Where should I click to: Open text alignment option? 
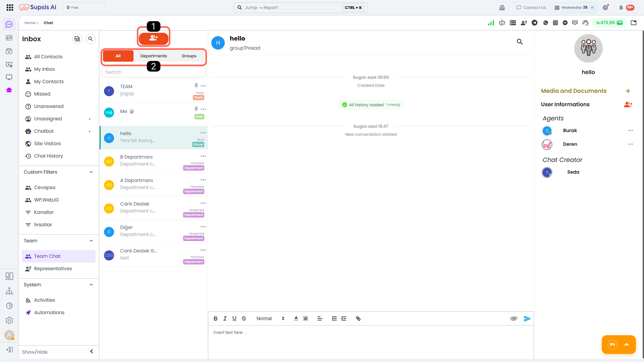click(320, 319)
